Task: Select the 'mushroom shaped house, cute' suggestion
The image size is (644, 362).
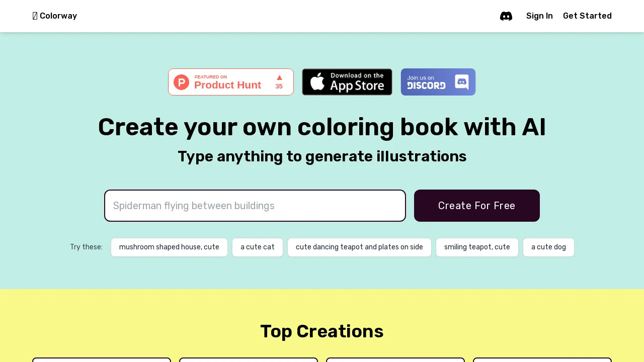Action: (169, 247)
